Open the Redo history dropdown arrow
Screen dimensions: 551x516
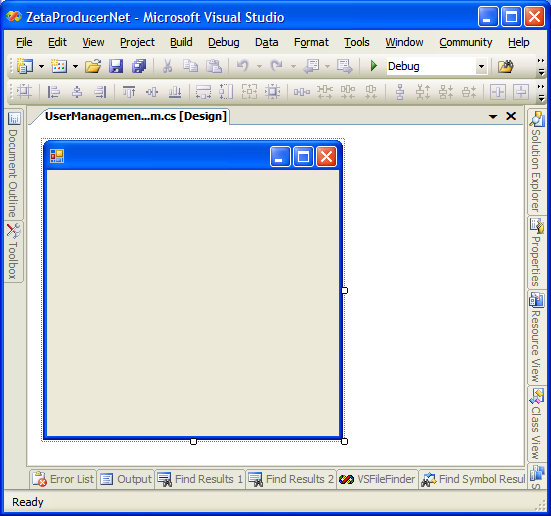(x=293, y=66)
